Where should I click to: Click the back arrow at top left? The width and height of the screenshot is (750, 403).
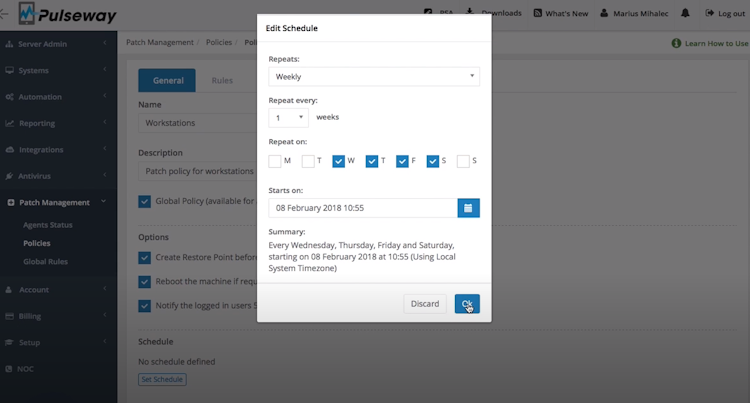coord(4,14)
